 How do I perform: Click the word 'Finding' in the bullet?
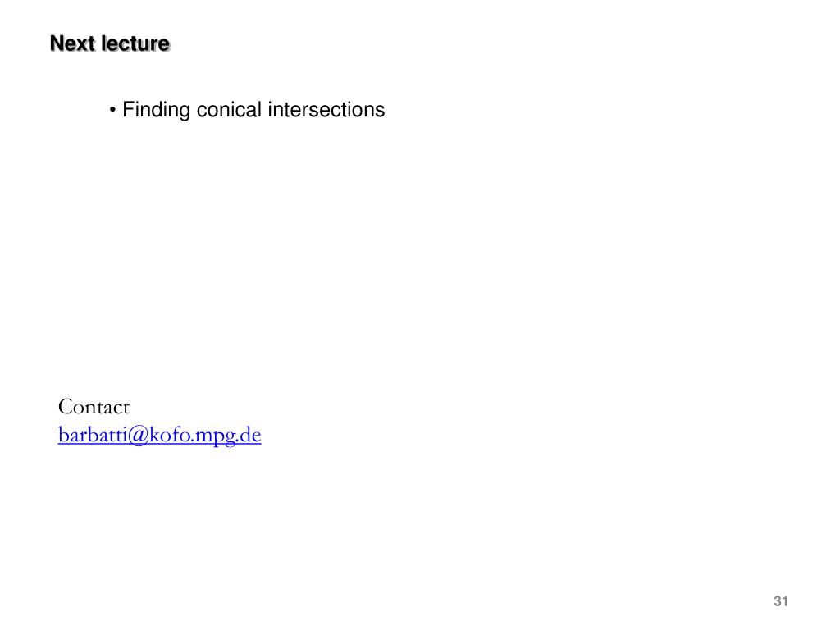coord(157,110)
